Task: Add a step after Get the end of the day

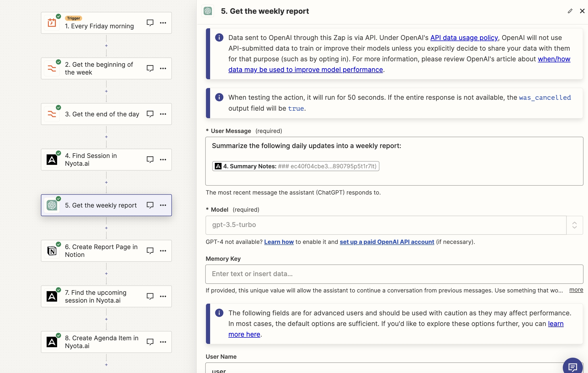Action: click(106, 137)
